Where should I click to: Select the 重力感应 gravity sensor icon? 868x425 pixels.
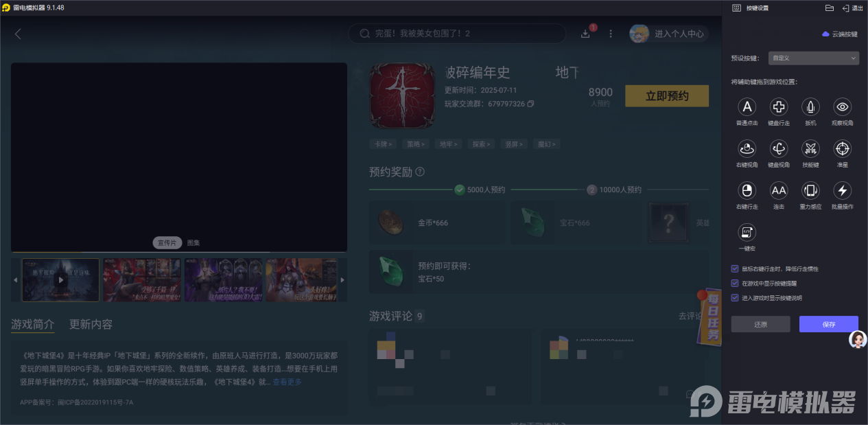tap(810, 191)
